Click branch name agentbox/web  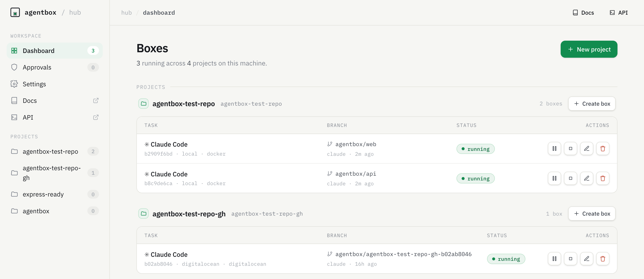pos(355,144)
